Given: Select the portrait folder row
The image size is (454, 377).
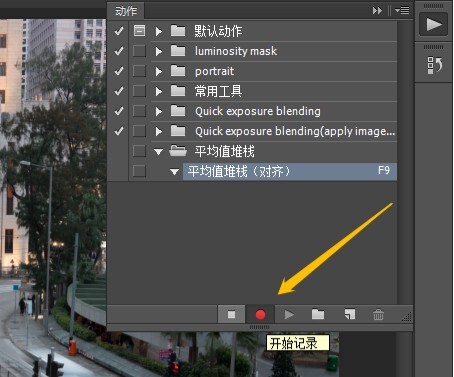Looking at the screenshot, I should point(274,71).
